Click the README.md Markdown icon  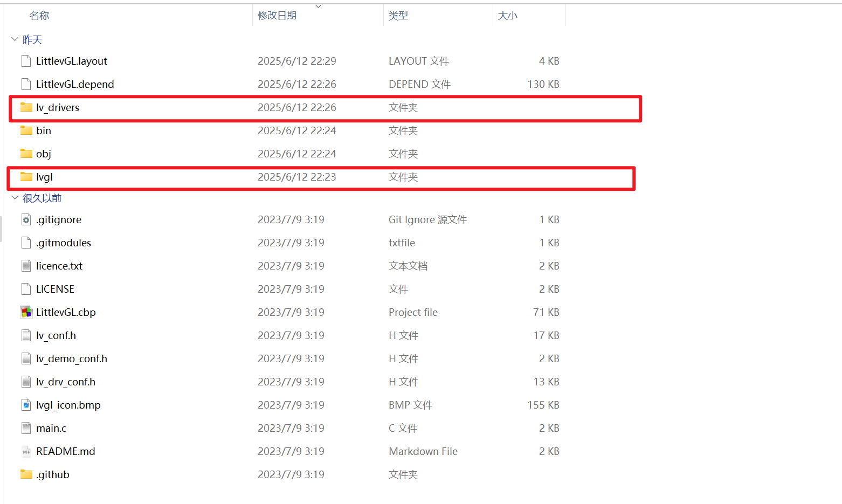pyautogui.click(x=26, y=451)
